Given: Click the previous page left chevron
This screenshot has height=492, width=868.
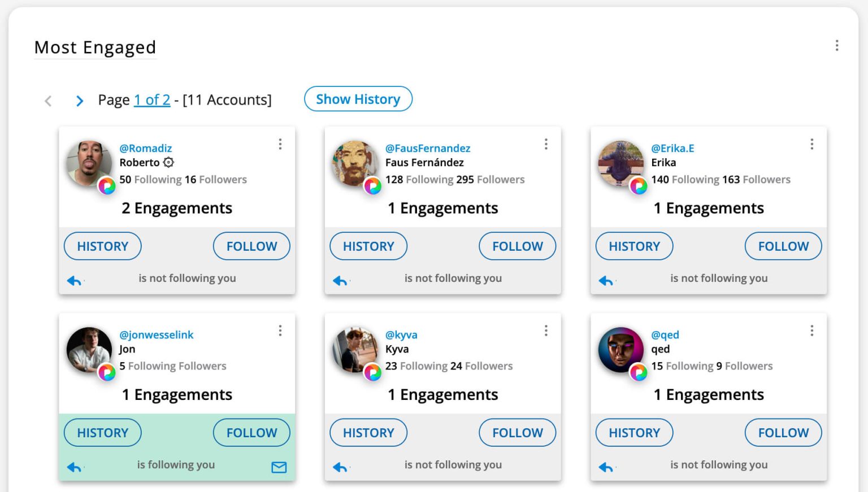Looking at the screenshot, I should (x=48, y=101).
